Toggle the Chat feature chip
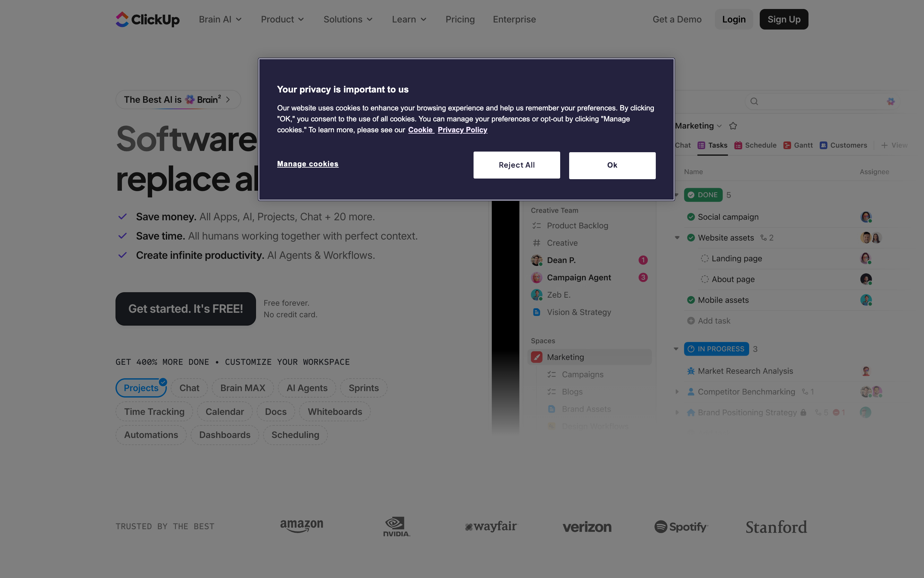Screen dimensions: 924x578 click(189, 388)
